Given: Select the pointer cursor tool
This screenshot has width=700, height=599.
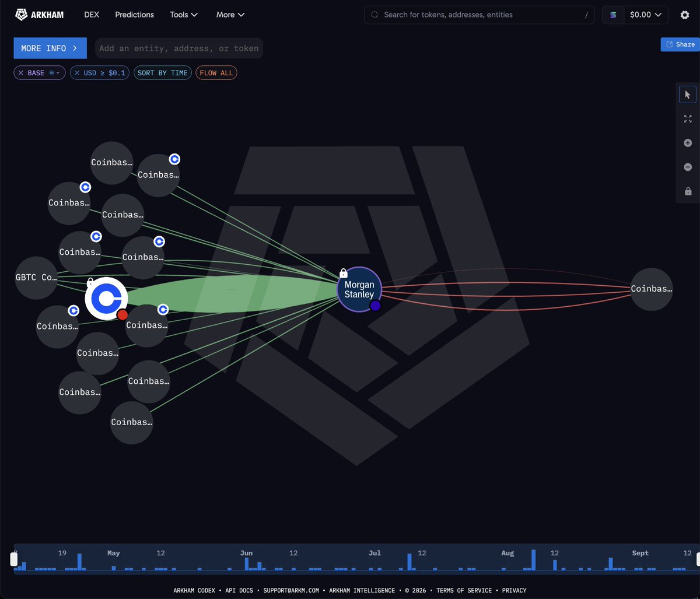Looking at the screenshot, I should tap(688, 94).
